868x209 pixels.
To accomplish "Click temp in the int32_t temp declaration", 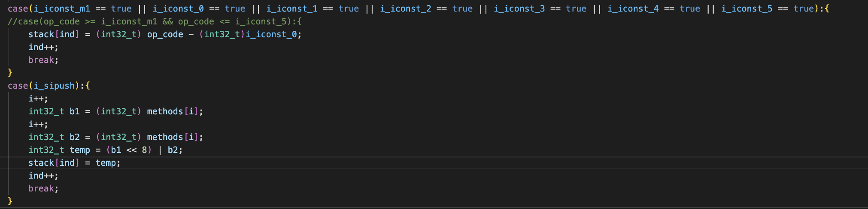I will (80, 150).
